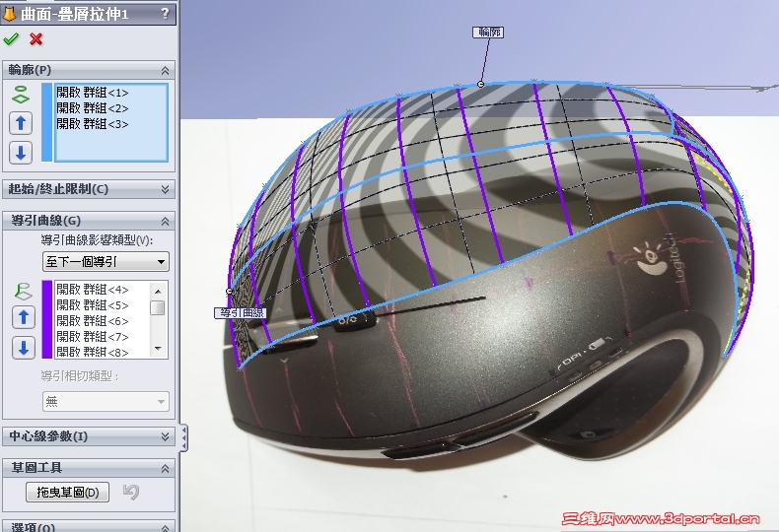Open the guide curve influence type dropdown

pos(106,261)
